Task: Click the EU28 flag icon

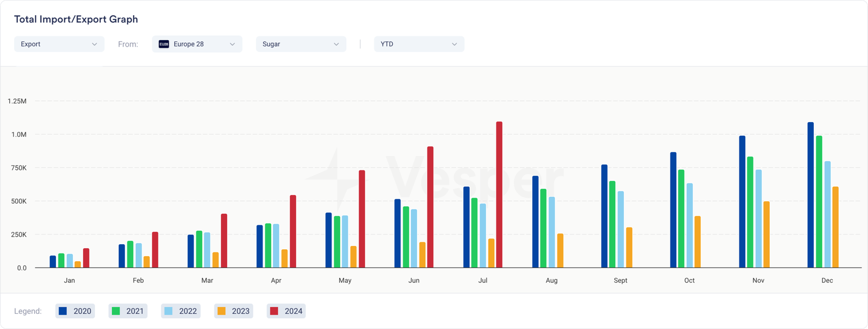Action: pos(164,44)
